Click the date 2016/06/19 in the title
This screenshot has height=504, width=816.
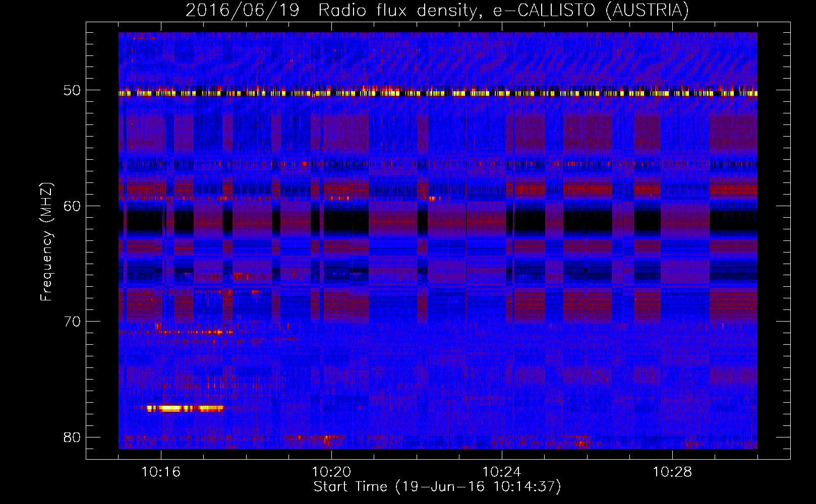click(243, 10)
